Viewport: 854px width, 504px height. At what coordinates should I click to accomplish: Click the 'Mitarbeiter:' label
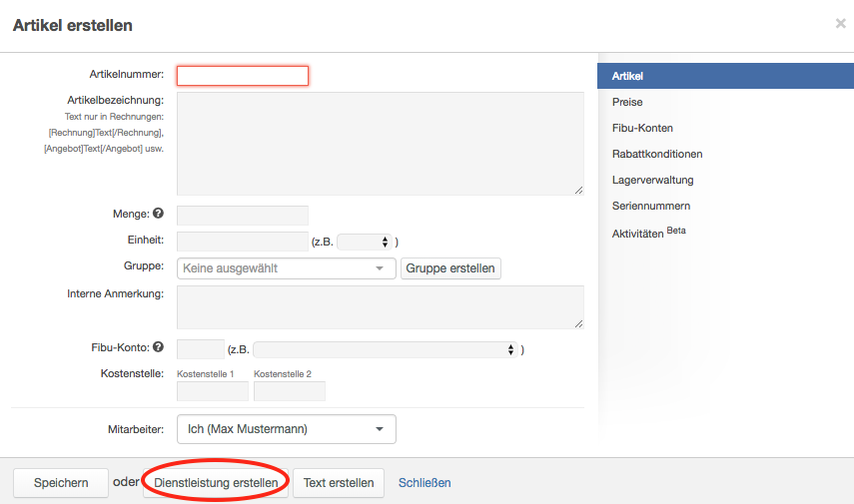136,429
